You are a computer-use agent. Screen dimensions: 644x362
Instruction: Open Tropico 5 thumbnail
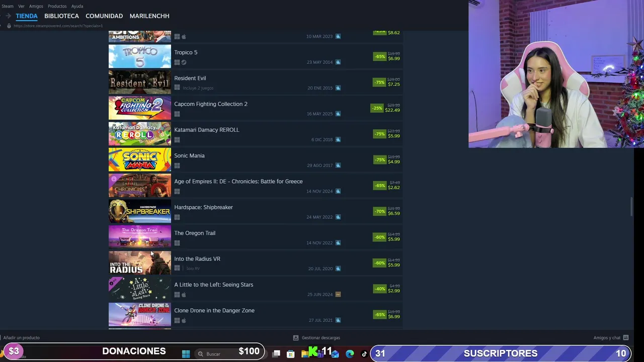[140, 56]
